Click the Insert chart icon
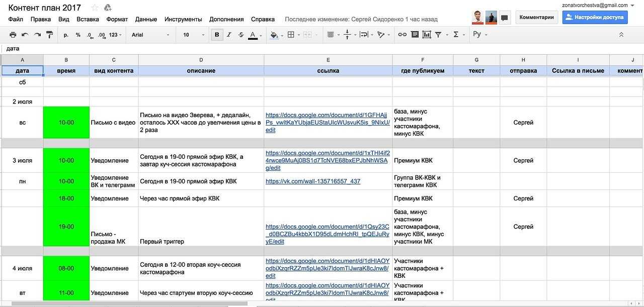The height and width of the screenshot is (307, 644). pyautogui.click(x=427, y=35)
